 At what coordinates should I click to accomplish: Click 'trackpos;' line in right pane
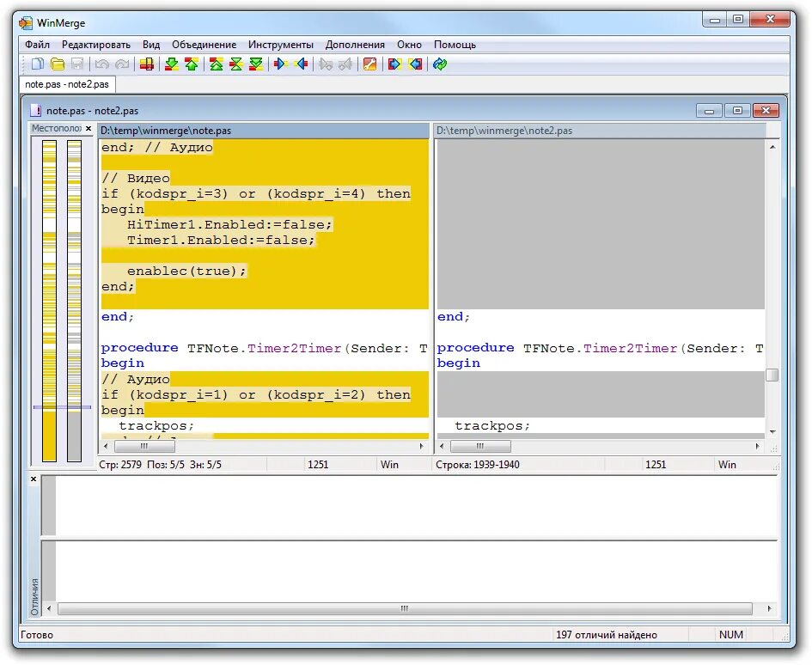[x=492, y=426]
